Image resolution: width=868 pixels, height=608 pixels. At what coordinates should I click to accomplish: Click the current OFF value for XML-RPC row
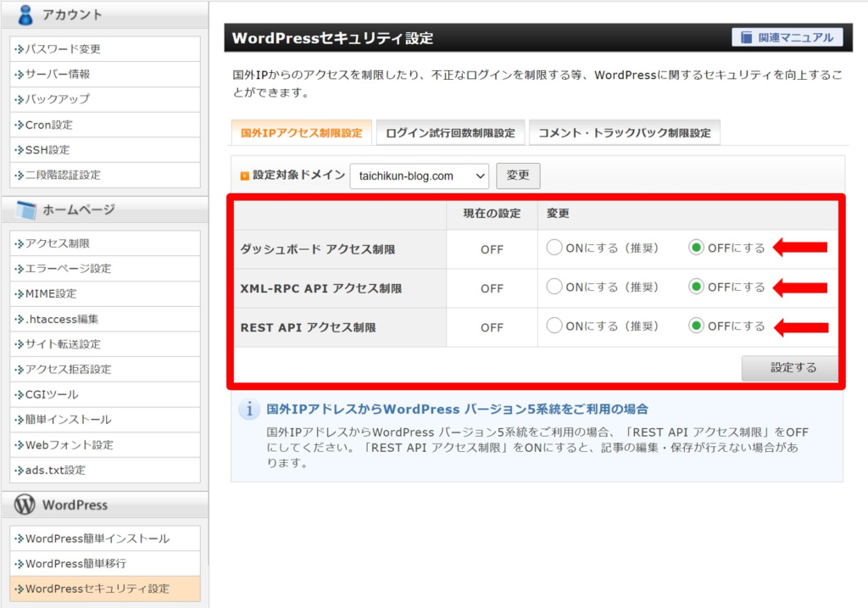[492, 288]
